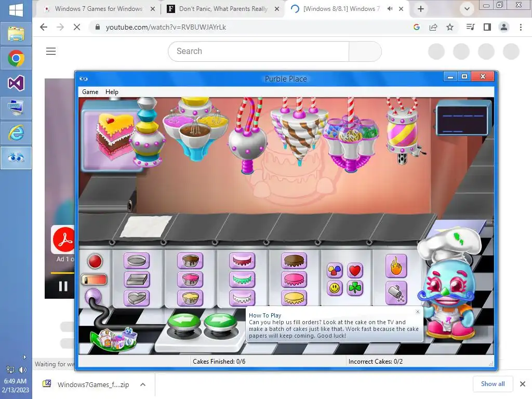The height and width of the screenshot is (399, 532).
Task: Close the How To Play tip bubble
Action: [418, 312]
